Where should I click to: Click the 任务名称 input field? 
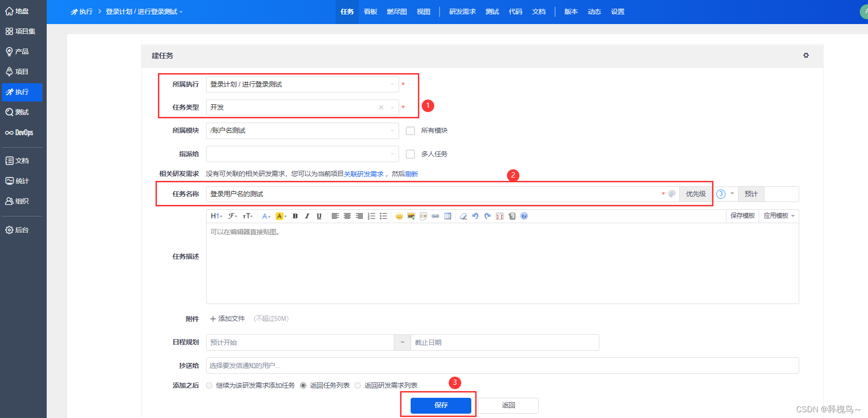pyautogui.click(x=433, y=194)
